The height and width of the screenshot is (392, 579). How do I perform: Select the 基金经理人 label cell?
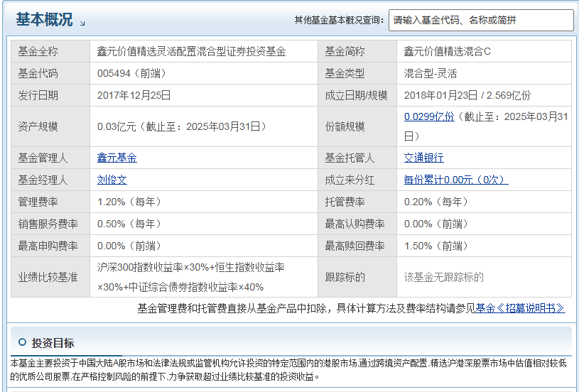click(50, 180)
